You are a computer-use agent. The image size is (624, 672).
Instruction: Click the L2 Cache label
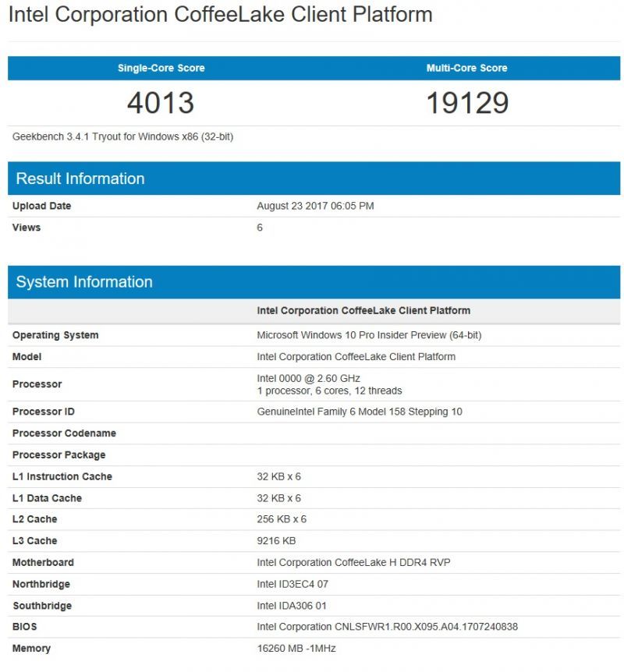[35, 519]
